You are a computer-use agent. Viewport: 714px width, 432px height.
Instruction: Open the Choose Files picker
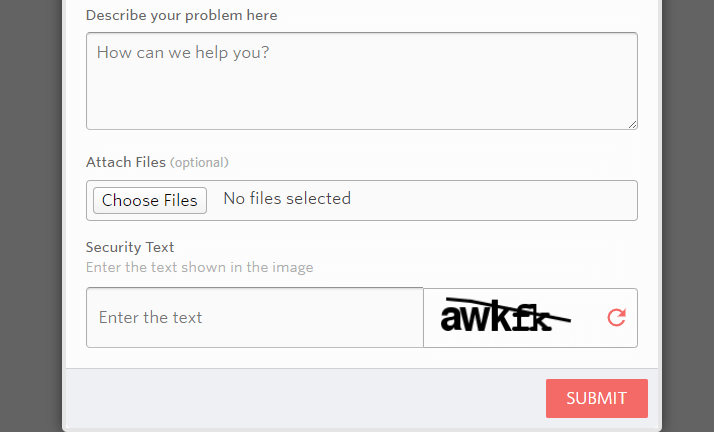coord(150,200)
